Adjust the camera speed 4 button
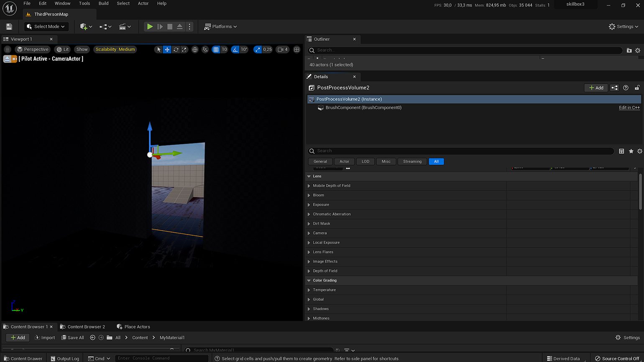The image size is (644, 362). click(x=283, y=49)
